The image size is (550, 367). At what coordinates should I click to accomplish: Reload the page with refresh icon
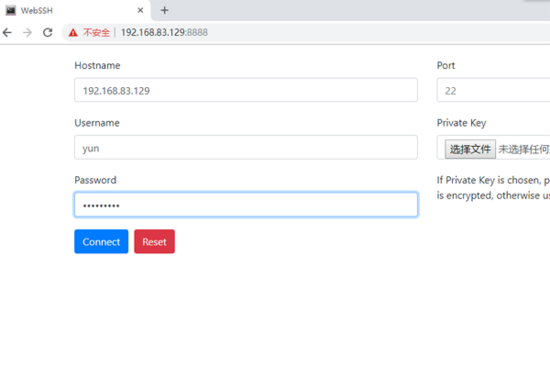pyautogui.click(x=48, y=33)
